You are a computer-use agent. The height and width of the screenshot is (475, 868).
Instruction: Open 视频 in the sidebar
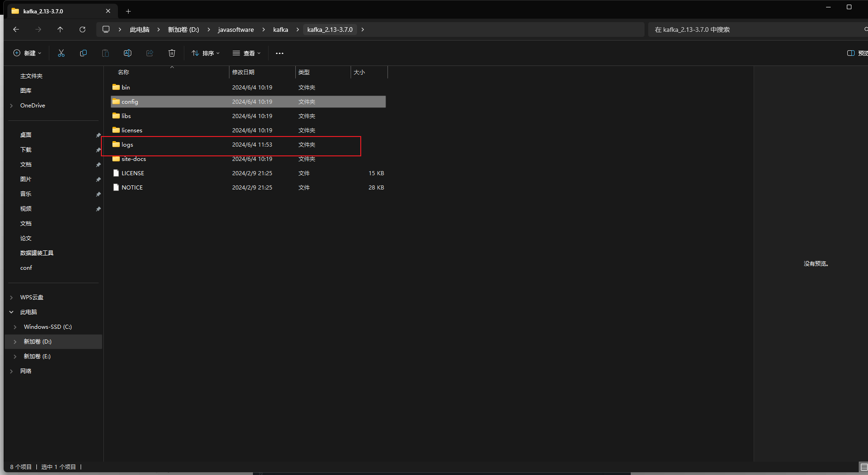(x=26, y=209)
